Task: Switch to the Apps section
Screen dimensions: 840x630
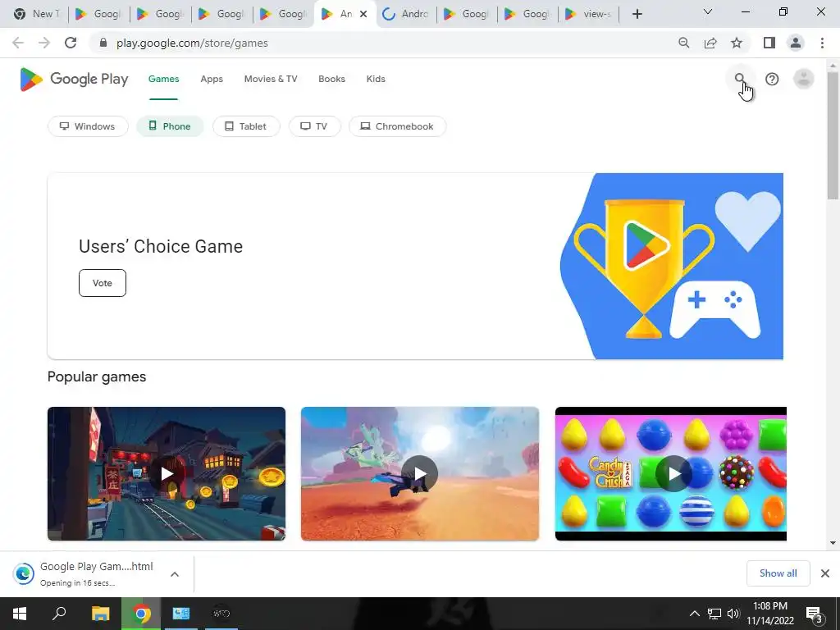Action: pos(212,80)
